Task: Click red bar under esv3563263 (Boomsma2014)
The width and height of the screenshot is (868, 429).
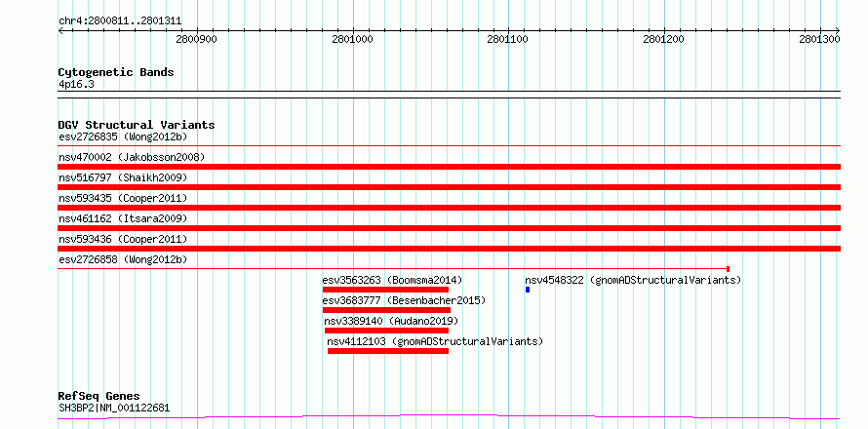Action: point(386,290)
